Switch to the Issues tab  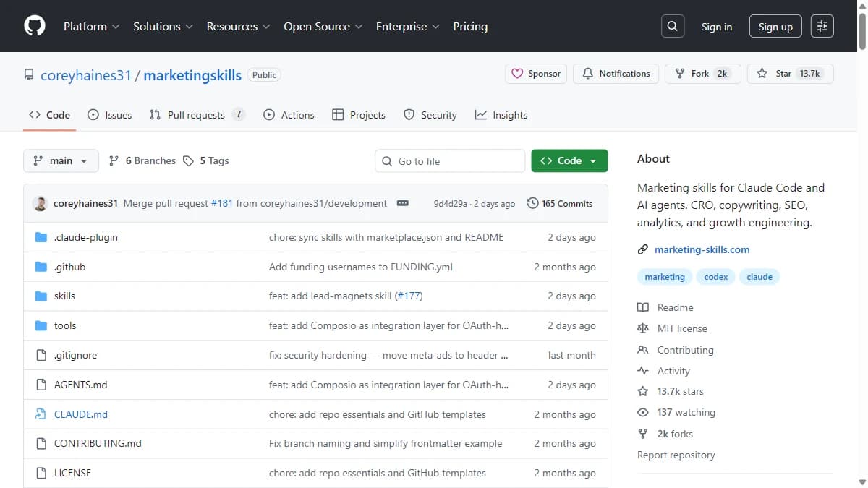110,115
